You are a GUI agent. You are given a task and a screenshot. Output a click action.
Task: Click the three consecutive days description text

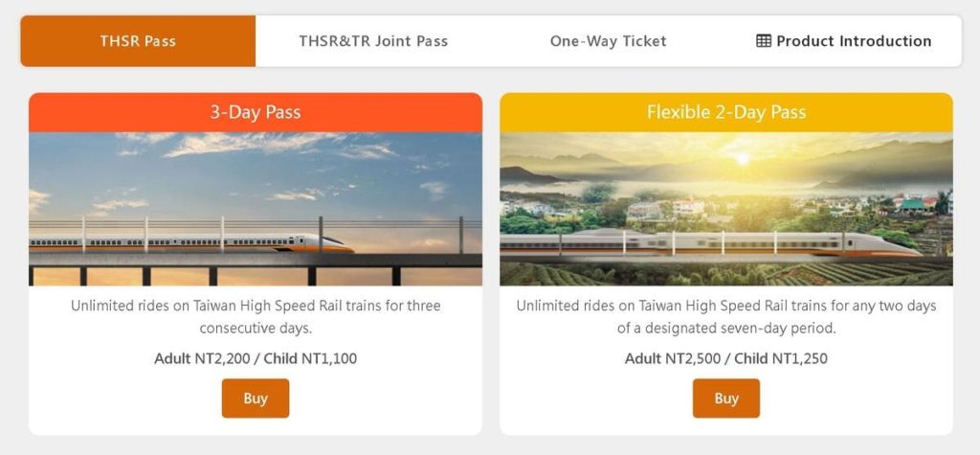click(x=256, y=317)
